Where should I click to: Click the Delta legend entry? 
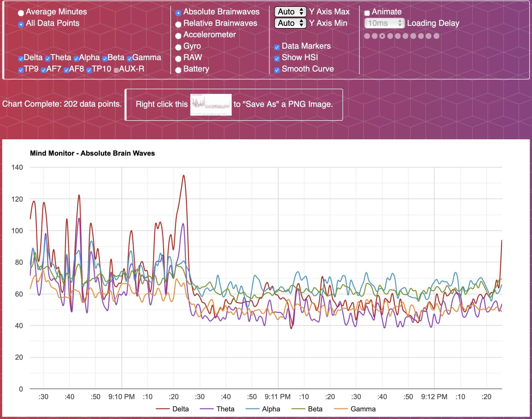tap(172, 409)
